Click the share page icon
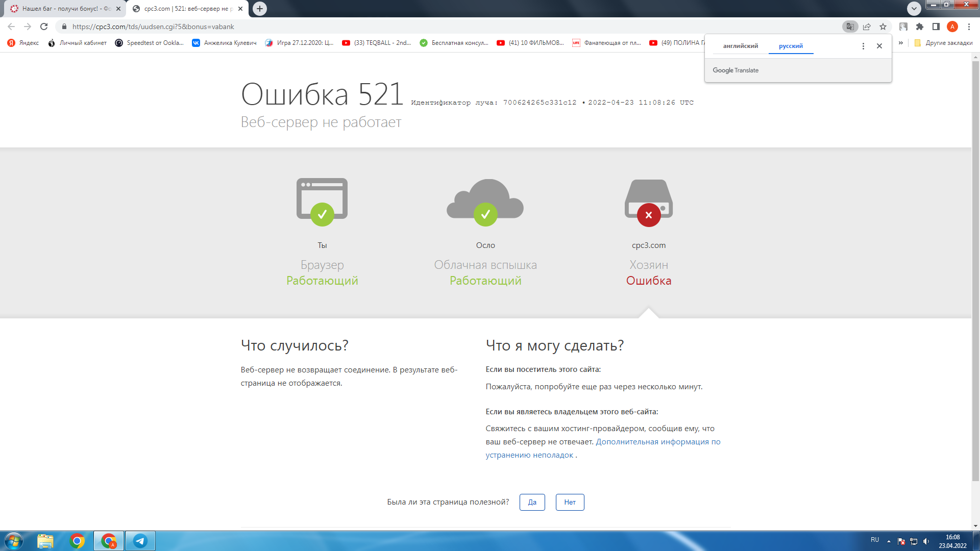This screenshot has width=980, height=551. point(867,27)
